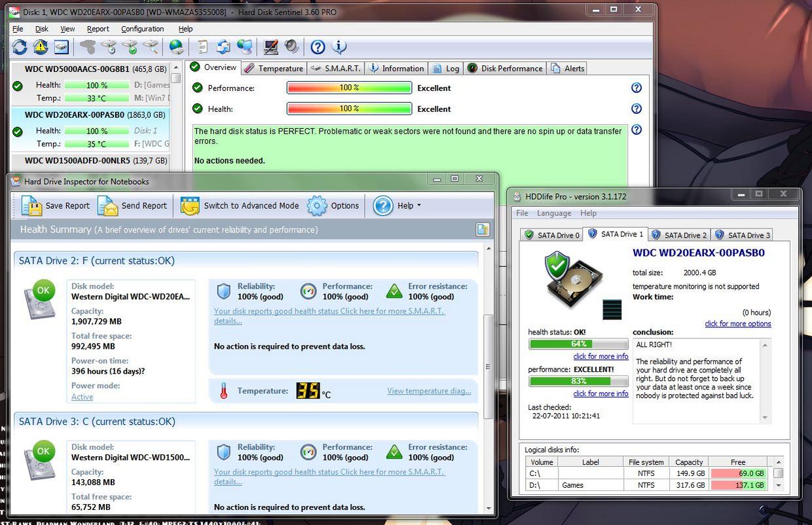Viewport: 812px width, 525px height.
Task: Open the Language menu in HDDlife Pro
Action: 553,213
